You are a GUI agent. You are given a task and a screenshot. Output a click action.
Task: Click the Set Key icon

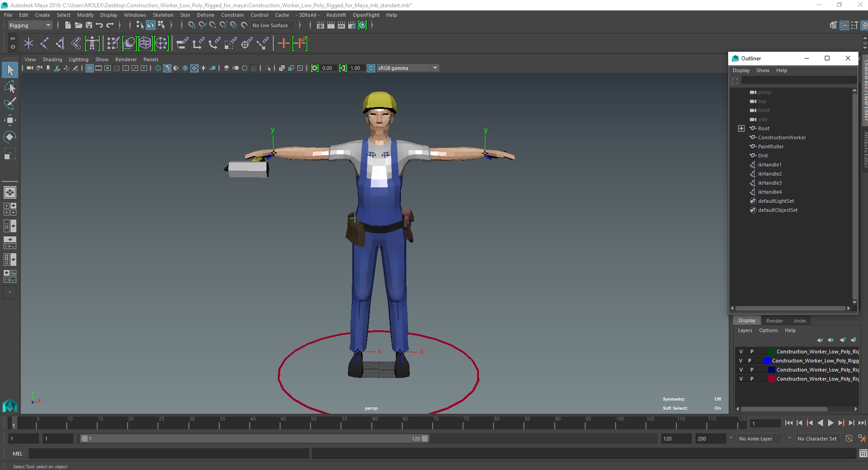coord(284,44)
